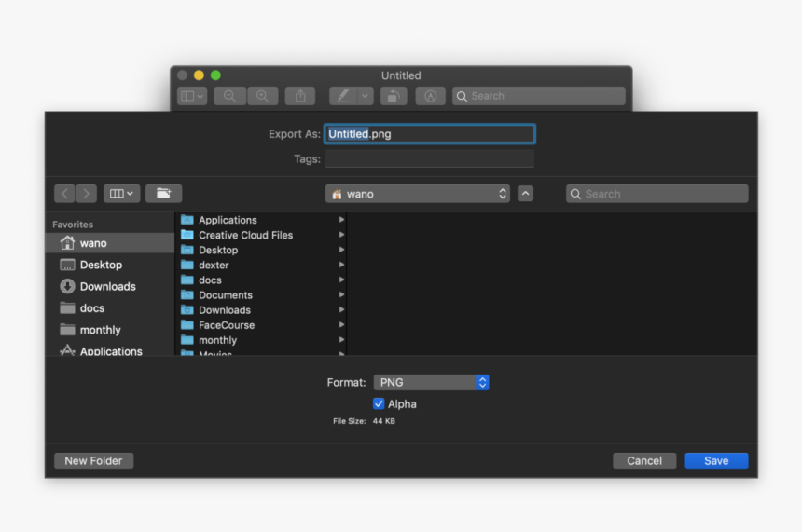The height and width of the screenshot is (532, 802).
Task: Click the markup toolbar circle icon
Action: 430,96
